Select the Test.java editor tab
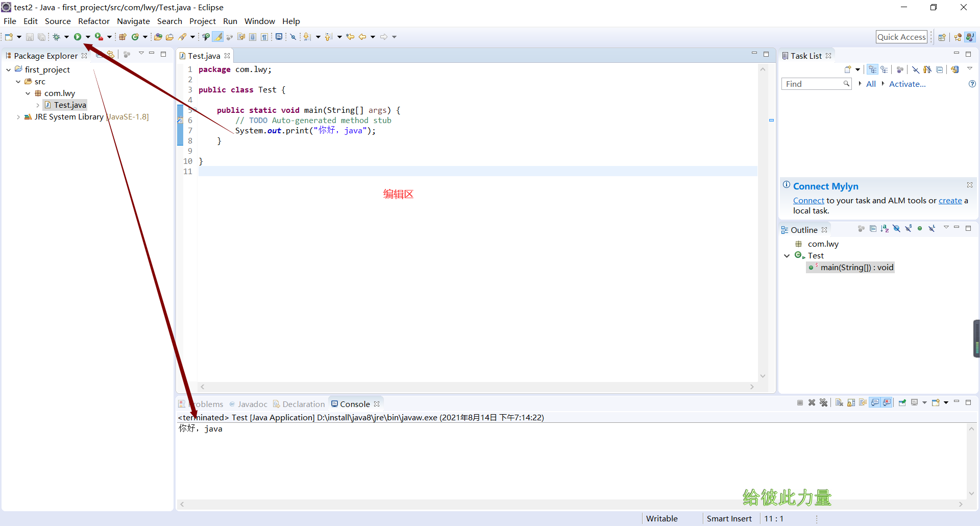This screenshot has height=526, width=980. [204, 56]
